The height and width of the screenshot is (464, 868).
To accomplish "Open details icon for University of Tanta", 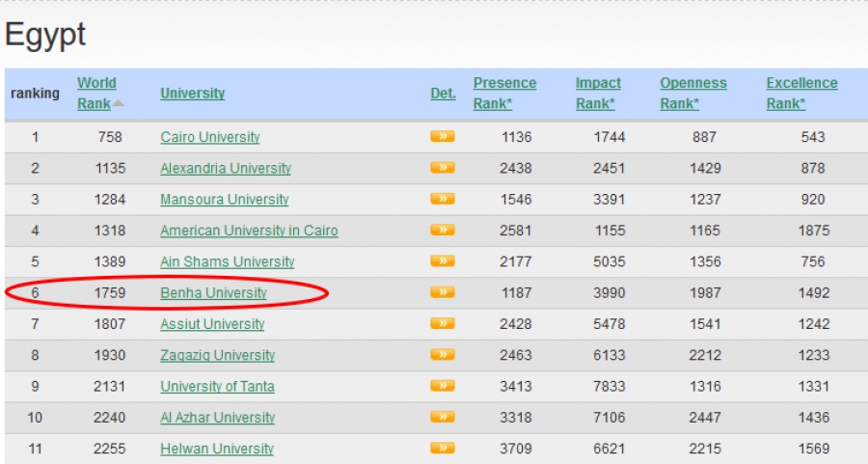I will pos(443,385).
